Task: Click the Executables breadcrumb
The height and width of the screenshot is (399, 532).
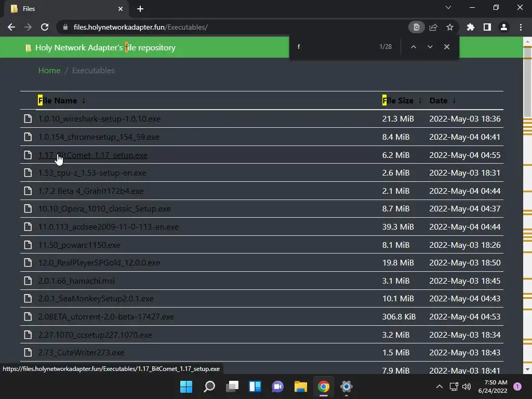Action: (x=94, y=71)
